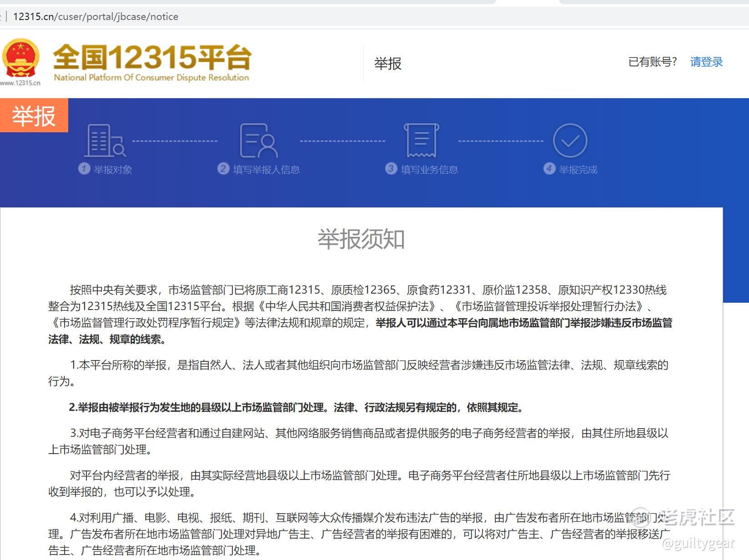Click the 填写举报人信息 step label
This screenshot has height=560, width=749.
pos(266,170)
